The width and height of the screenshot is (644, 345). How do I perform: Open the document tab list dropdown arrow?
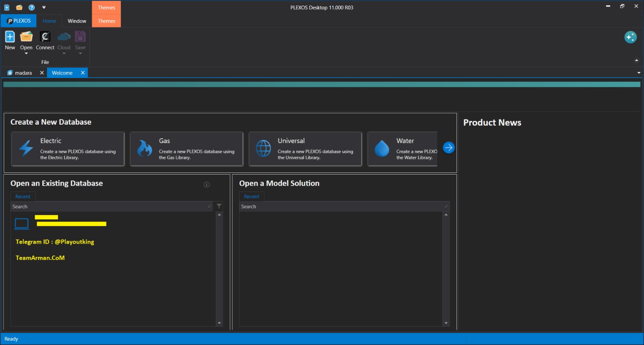click(x=639, y=73)
